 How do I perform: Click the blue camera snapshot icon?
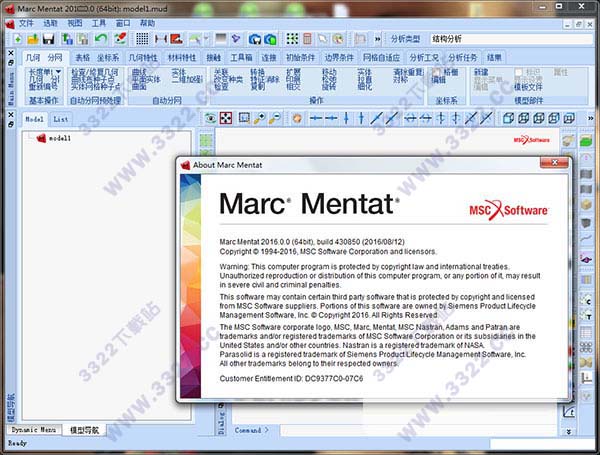click(x=254, y=39)
